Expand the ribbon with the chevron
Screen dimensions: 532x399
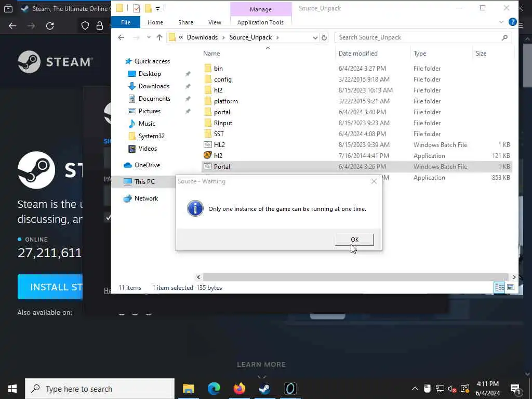pos(501,22)
